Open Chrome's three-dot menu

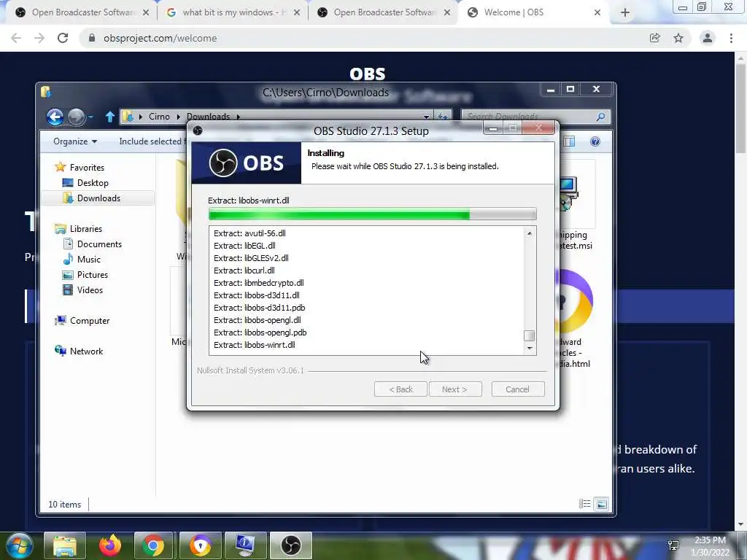(731, 38)
